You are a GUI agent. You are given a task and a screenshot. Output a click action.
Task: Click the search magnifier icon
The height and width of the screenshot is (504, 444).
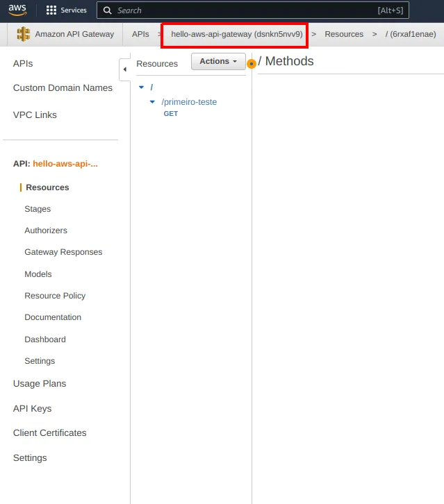(x=108, y=10)
